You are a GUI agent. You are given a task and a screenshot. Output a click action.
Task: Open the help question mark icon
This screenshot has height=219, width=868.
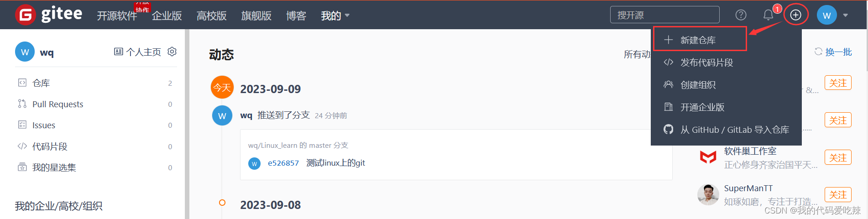pos(741,15)
